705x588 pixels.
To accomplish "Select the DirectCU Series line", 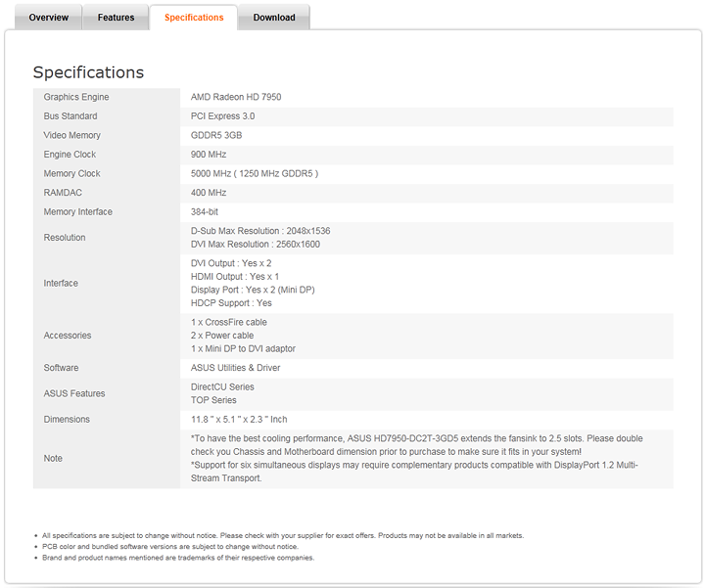I will click(x=222, y=386).
